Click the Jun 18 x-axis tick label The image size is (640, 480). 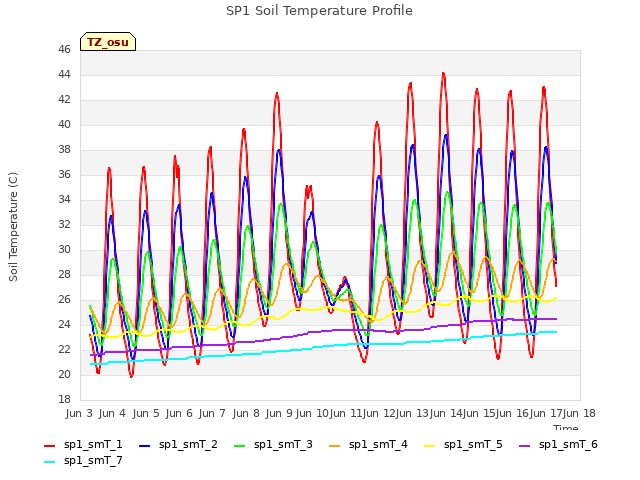[x=579, y=413]
